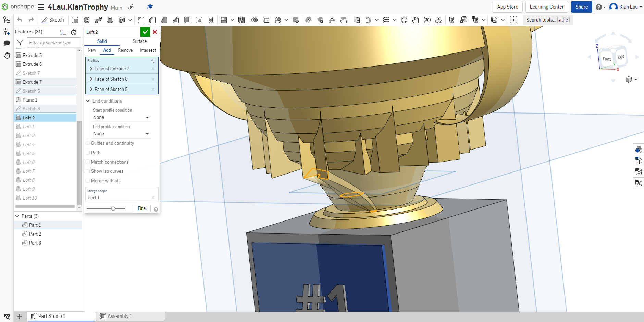Select the Extrude tool in toolbar
This screenshot has height=322, width=644.
tap(75, 20)
